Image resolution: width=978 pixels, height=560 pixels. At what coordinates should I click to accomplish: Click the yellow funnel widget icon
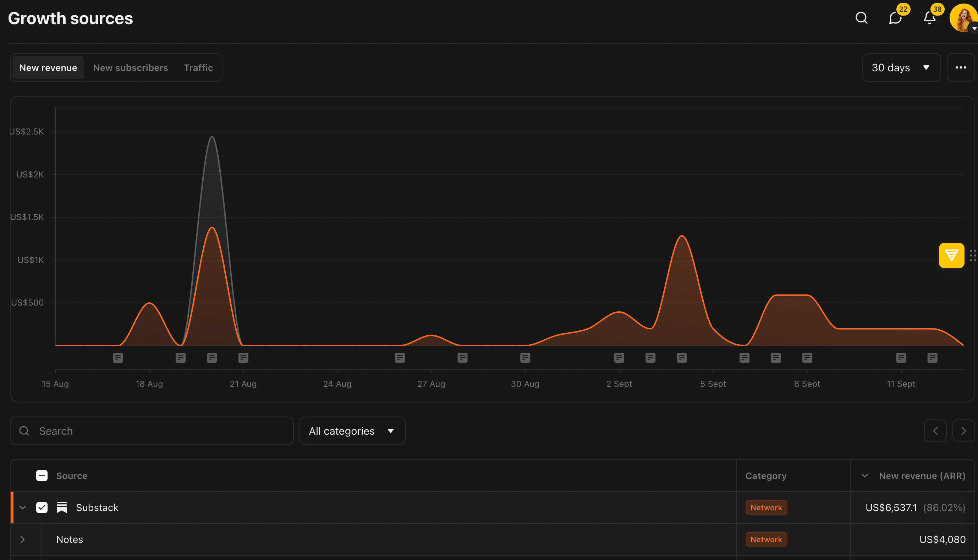951,256
